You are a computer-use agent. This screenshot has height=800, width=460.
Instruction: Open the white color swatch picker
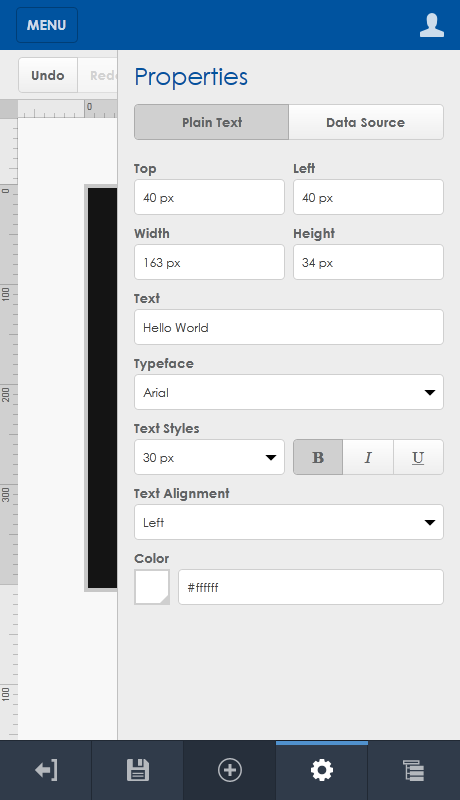tap(152, 587)
